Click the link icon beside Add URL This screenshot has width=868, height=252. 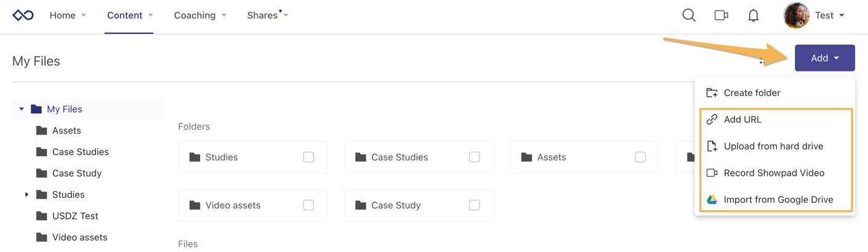point(712,120)
